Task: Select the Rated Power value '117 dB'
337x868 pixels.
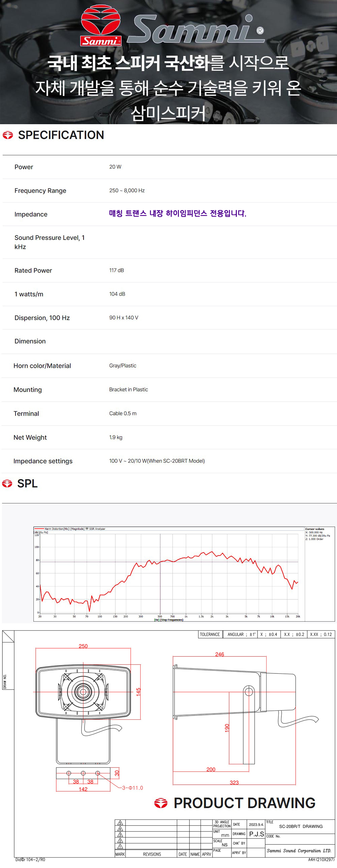Action: (116, 270)
